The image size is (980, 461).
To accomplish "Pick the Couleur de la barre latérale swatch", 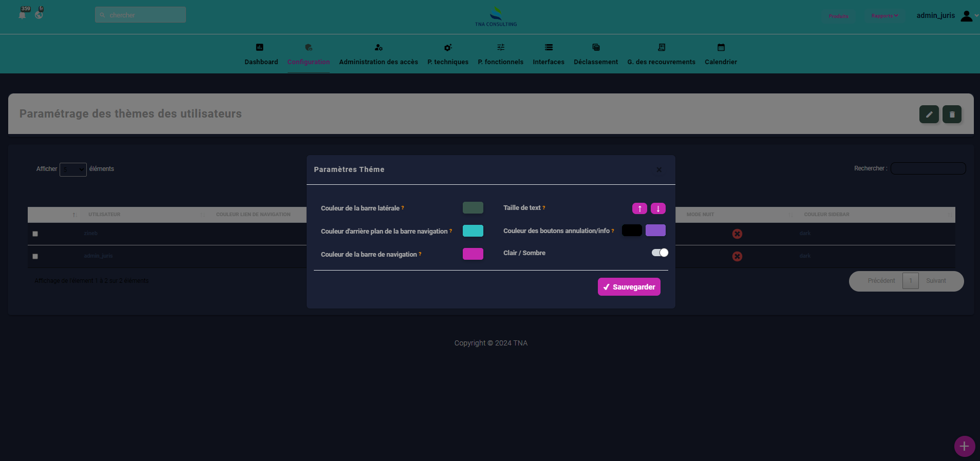I will [x=473, y=208].
